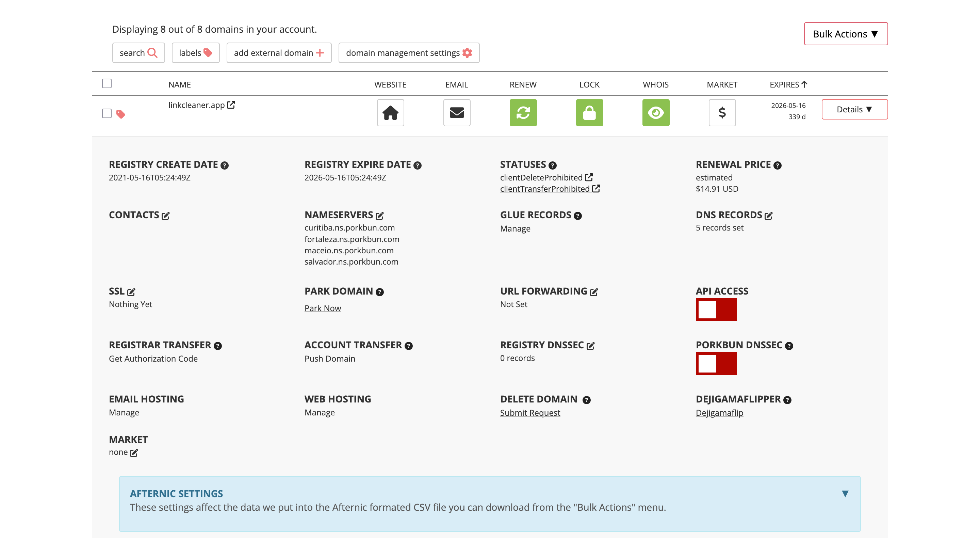
Task: Click the URL Forwarding edit icon
Action: coord(594,292)
